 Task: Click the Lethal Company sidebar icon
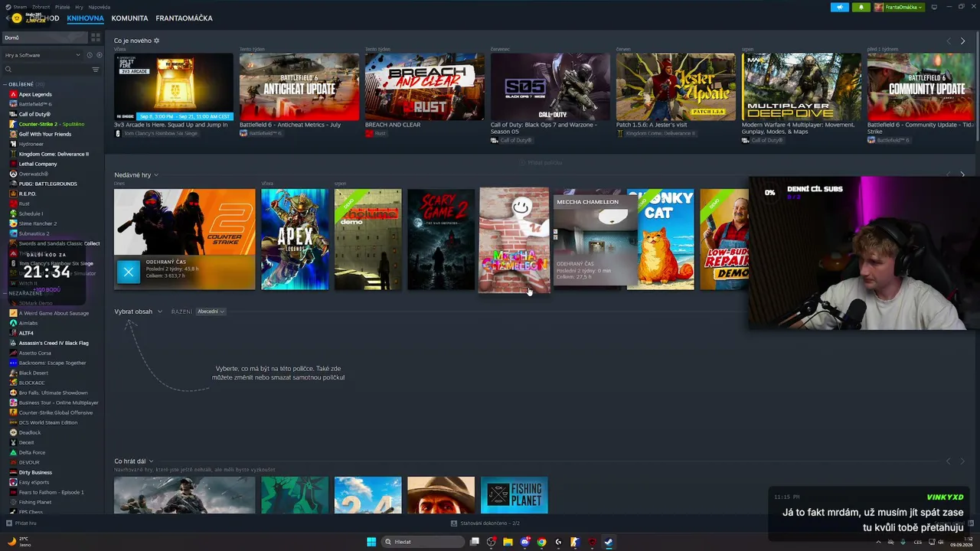point(13,164)
